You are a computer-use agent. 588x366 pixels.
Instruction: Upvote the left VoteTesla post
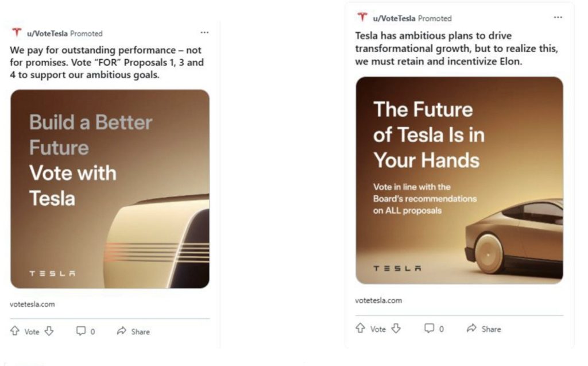coord(15,331)
